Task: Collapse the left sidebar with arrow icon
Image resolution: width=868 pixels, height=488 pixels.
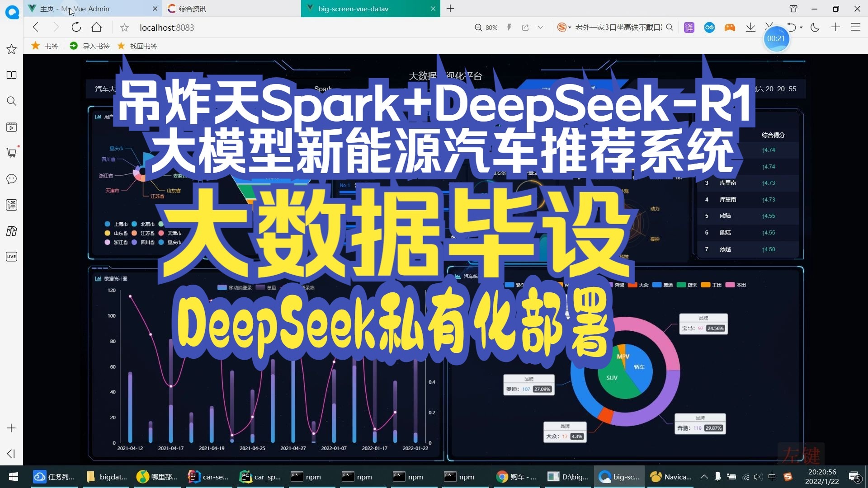Action: click(11, 454)
